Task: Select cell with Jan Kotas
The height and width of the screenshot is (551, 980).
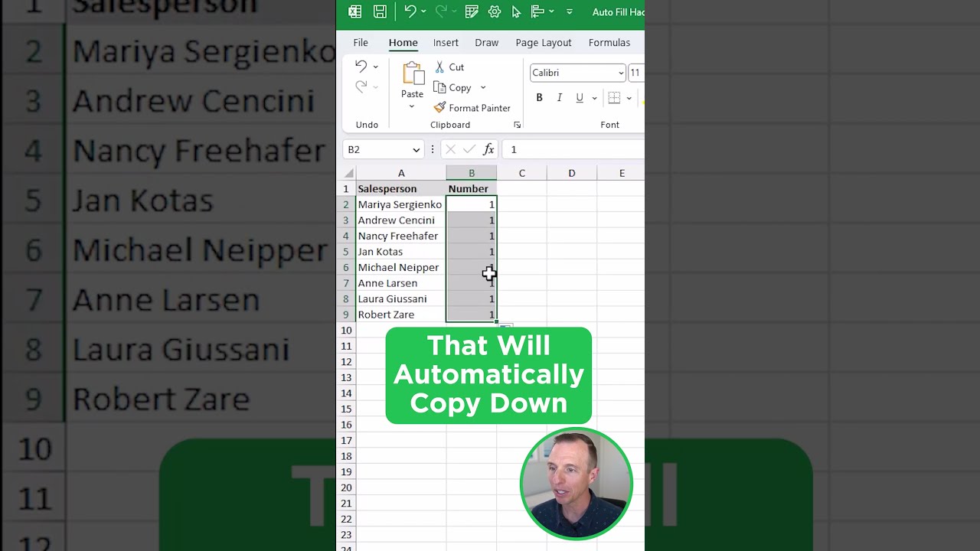Action: (401, 252)
